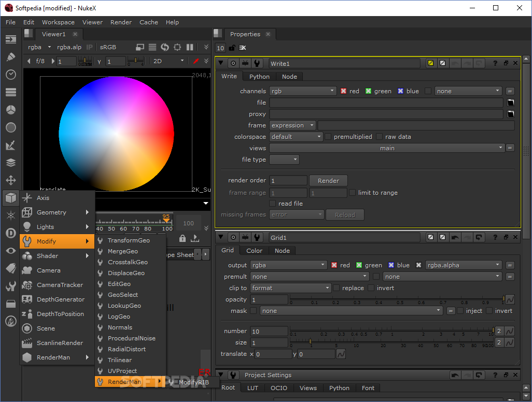532x402 pixels.
Task: Open the Channel nodes stacked-bars icon
Action: pos(11,92)
